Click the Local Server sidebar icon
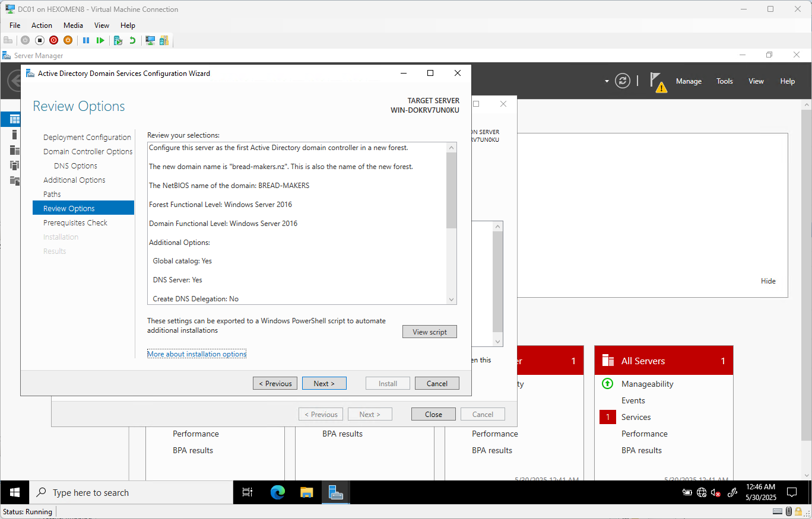Screen dimensions: 812x519 point(15,135)
